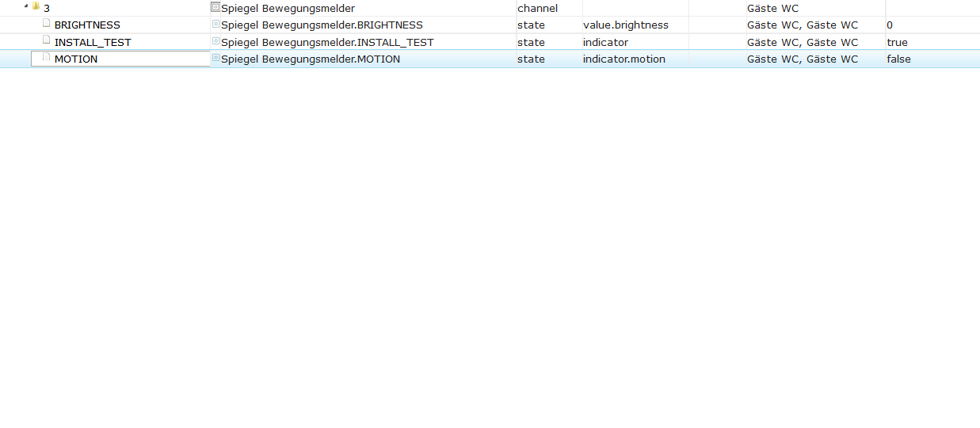Screen dimensions: 980x428
Task: Click state icon before Spiegel Bewegungsmelder.MOTION
Action: click(215, 58)
